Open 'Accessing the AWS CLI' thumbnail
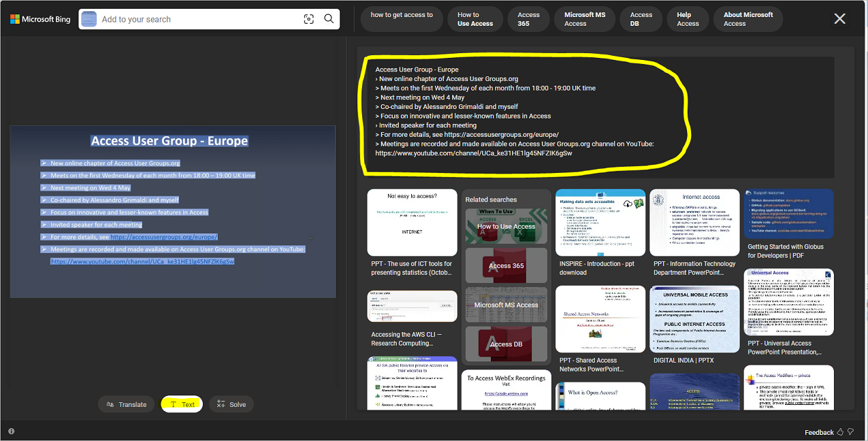 pos(412,306)
